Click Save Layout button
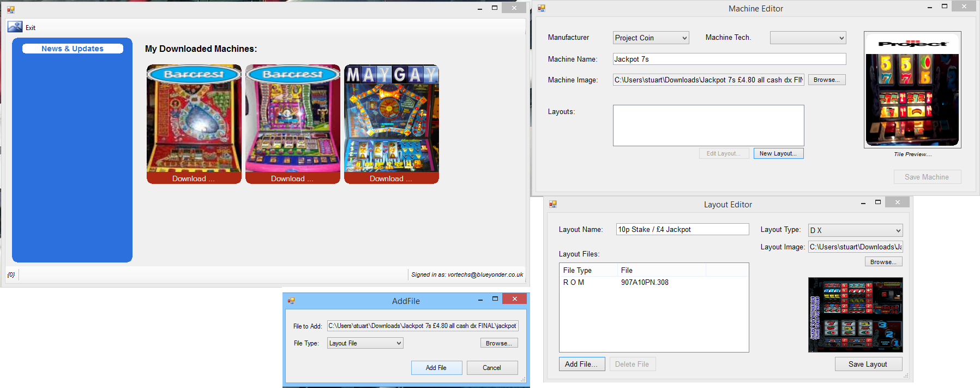 coord(868,364)
